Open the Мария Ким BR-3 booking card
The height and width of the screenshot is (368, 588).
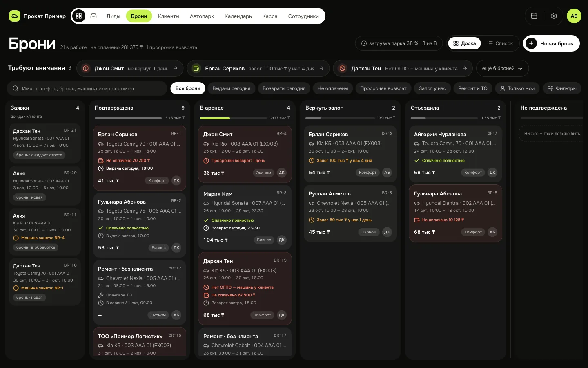245,217
